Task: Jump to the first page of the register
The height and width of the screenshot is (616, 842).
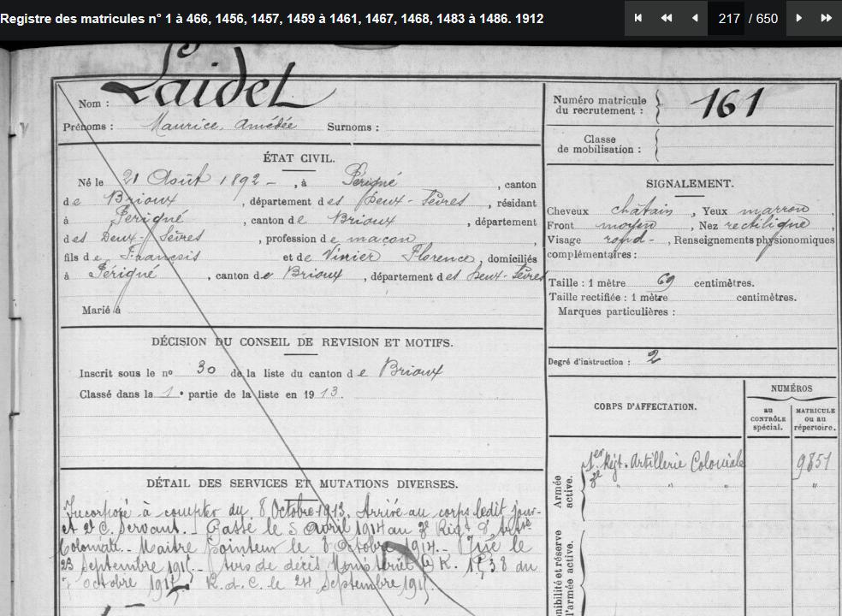Action: click(x=638, y=18)
